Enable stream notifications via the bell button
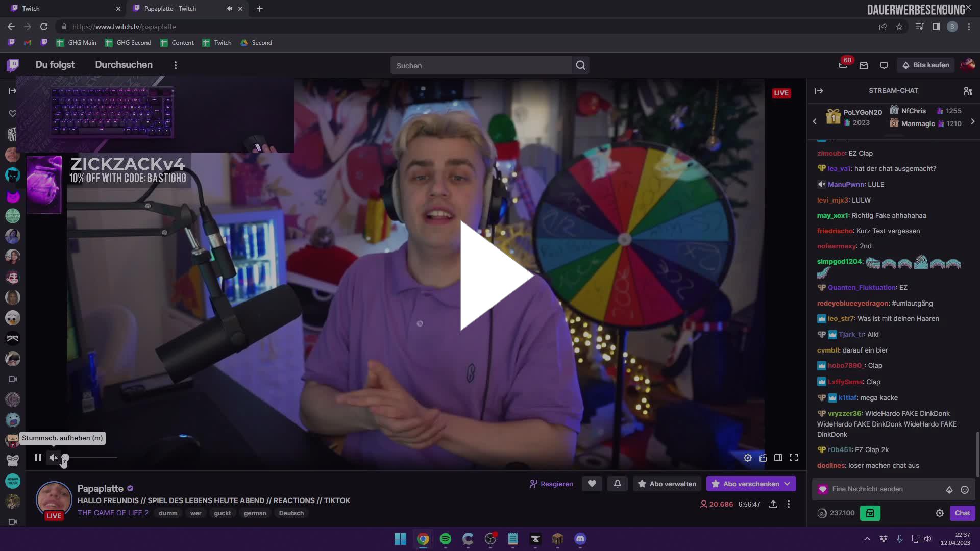The height and width of the screenshot is (551, 980). pos(618,483)
